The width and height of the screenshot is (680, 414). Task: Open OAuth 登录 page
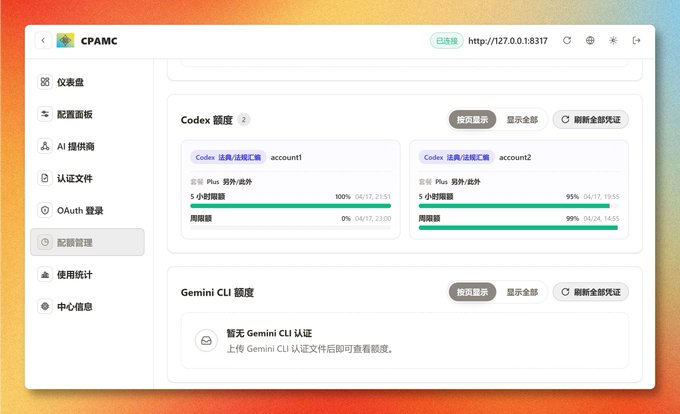click(87, 210)
